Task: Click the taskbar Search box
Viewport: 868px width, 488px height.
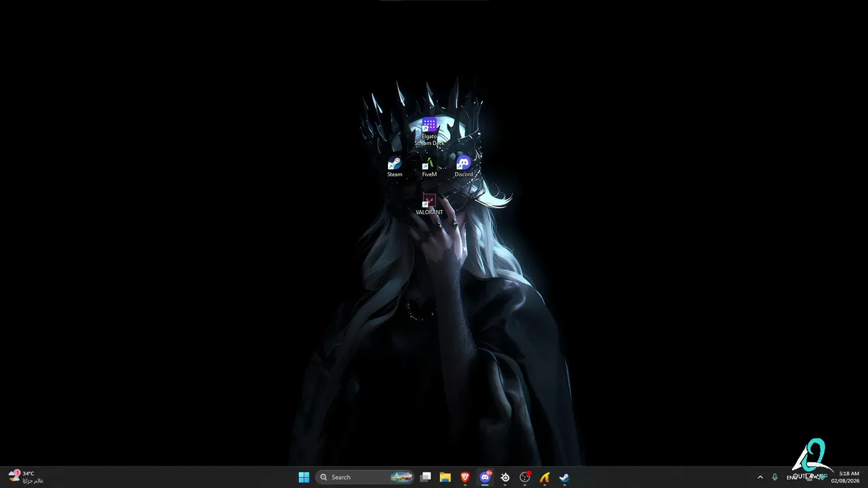Action: point(366,477)
